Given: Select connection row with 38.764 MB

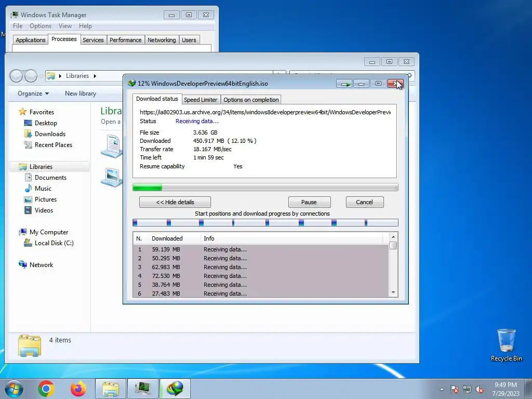Looking at the screenshot, I should tap(261, 285).
